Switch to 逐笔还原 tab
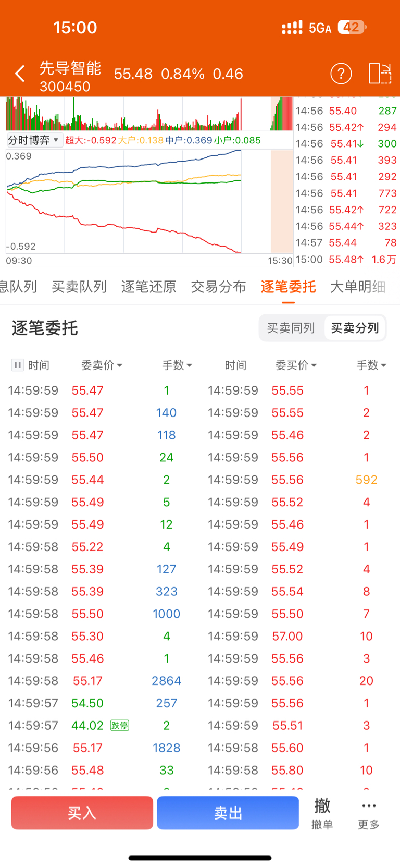 point(149,287)
